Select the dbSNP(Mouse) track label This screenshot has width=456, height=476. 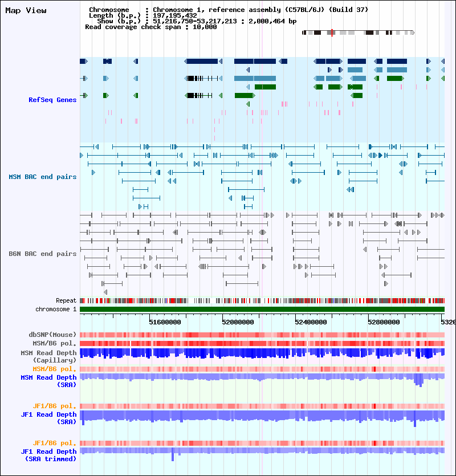pos(52,335)
